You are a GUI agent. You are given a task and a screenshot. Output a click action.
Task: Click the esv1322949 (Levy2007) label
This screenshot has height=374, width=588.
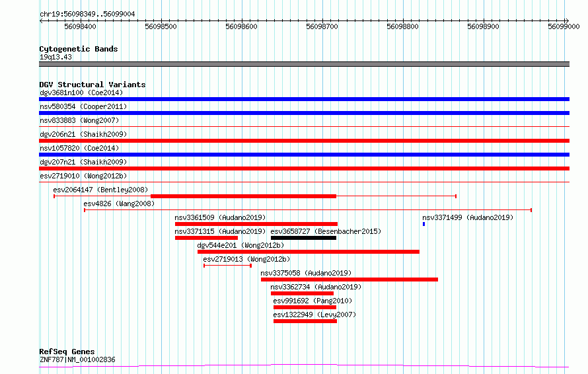click(314, 315)
